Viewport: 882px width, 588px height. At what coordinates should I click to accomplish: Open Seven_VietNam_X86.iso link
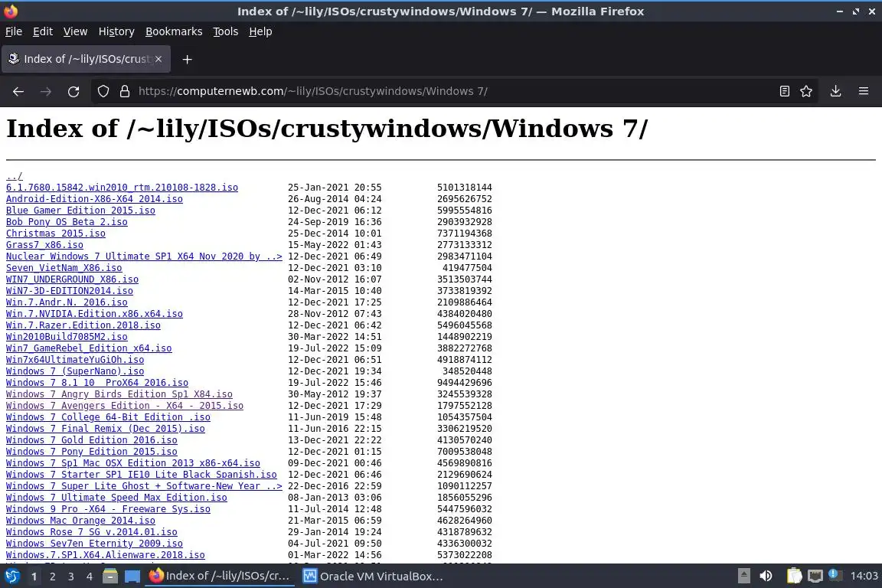point(64,268)
